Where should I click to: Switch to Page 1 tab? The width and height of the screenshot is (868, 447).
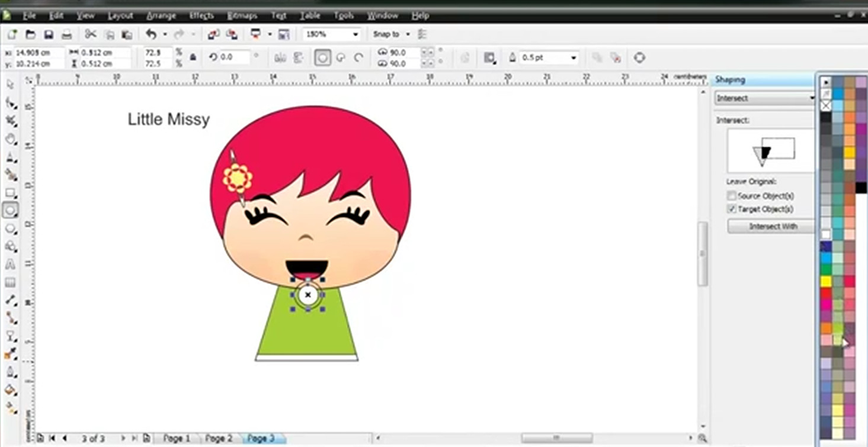[x=177, y=439]
